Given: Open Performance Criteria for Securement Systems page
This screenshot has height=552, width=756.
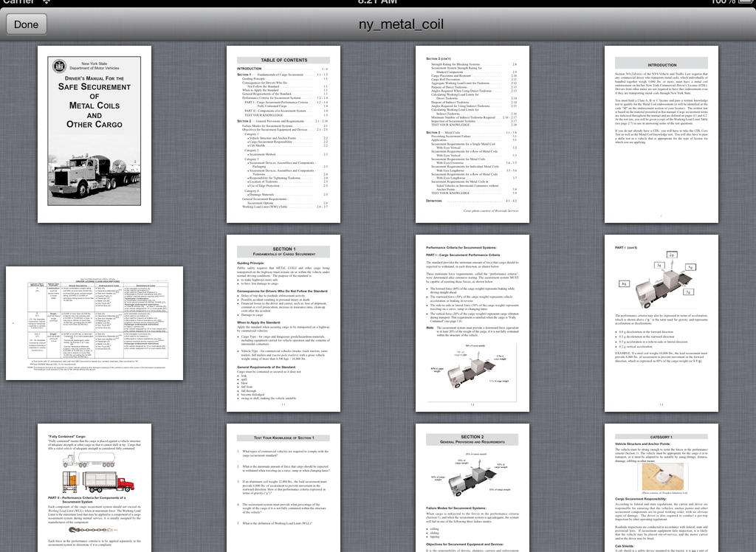Looking at the screenshot, I should [x=472, y=323].
